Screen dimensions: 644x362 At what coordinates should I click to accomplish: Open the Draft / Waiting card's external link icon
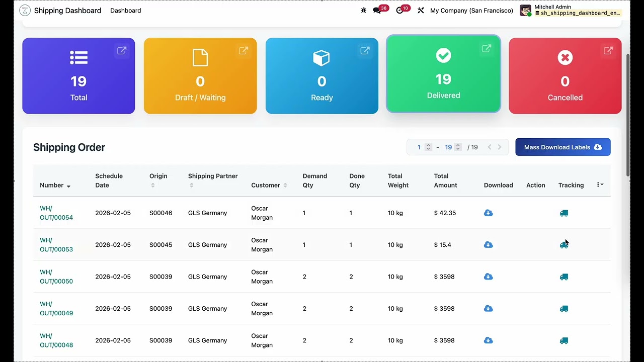tap(244, 51)
